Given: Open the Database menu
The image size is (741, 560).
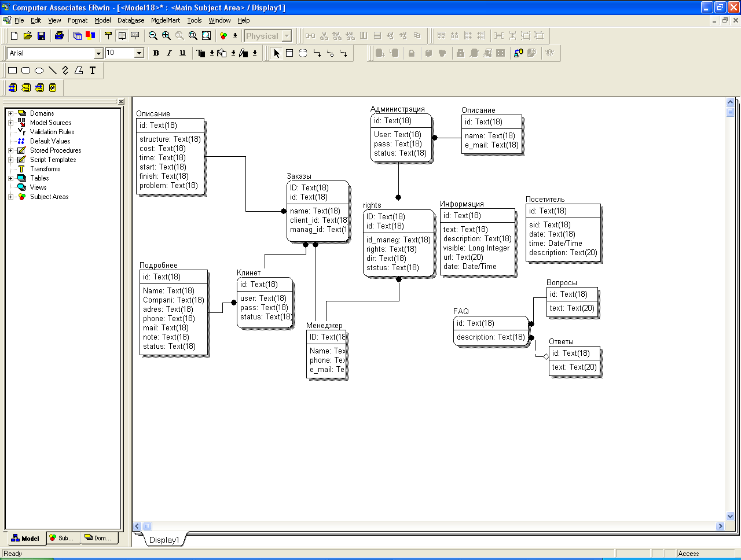Looking at the screenshot, I should [x=131, y=20].
